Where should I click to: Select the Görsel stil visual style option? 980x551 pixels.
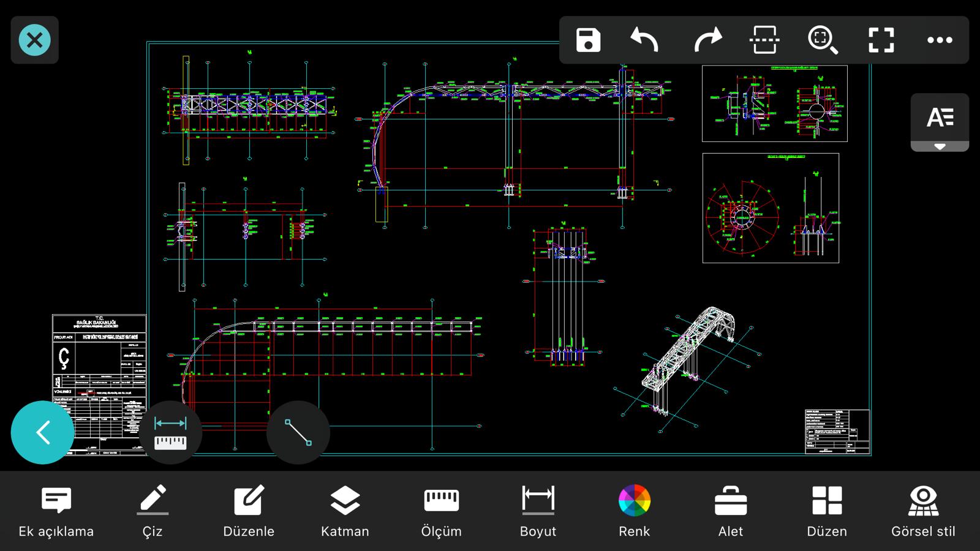click(x=923, y=511)
